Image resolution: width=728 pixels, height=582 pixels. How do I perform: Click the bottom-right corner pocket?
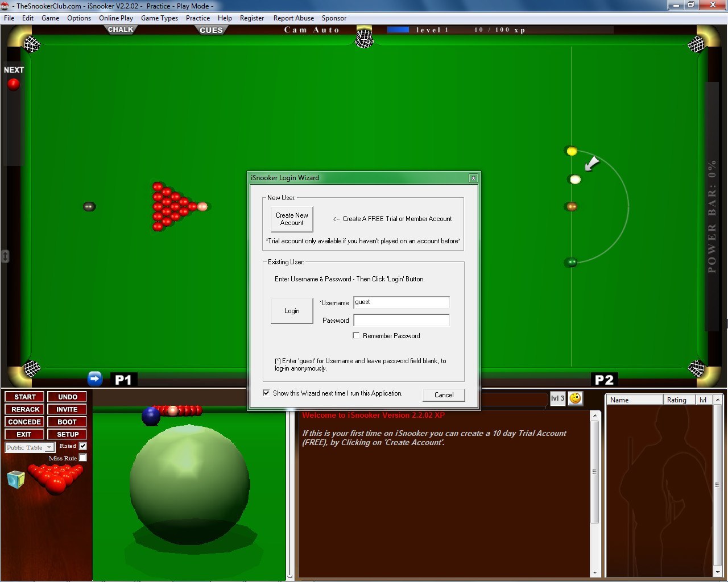pos(696,368)
